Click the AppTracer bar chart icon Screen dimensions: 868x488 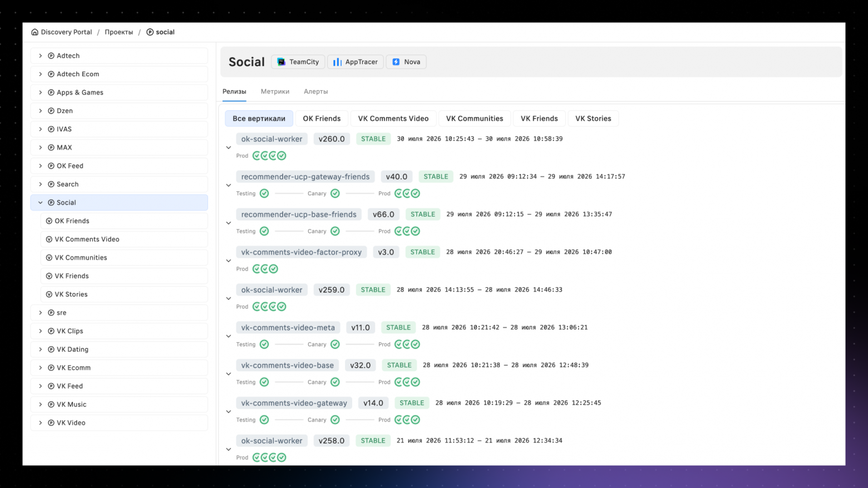[337, 62]
